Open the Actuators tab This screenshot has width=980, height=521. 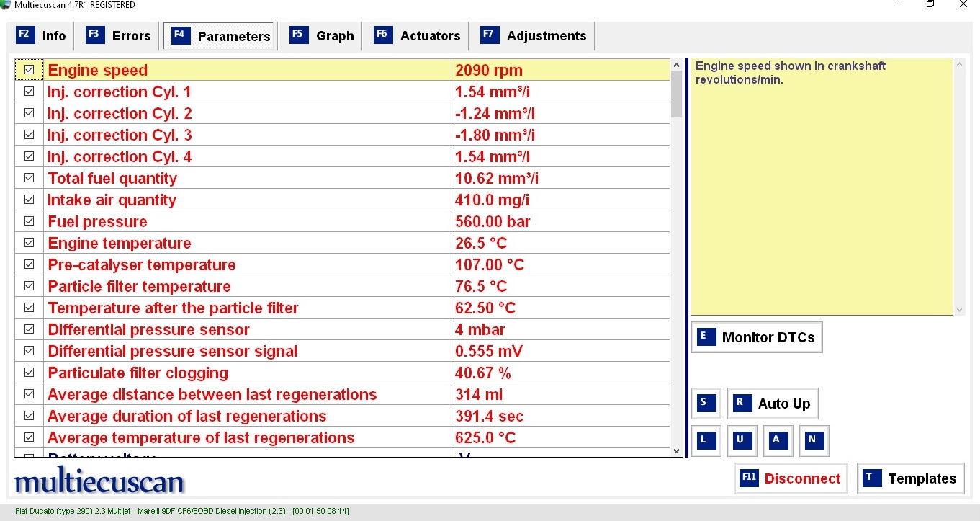coord(418,36)
